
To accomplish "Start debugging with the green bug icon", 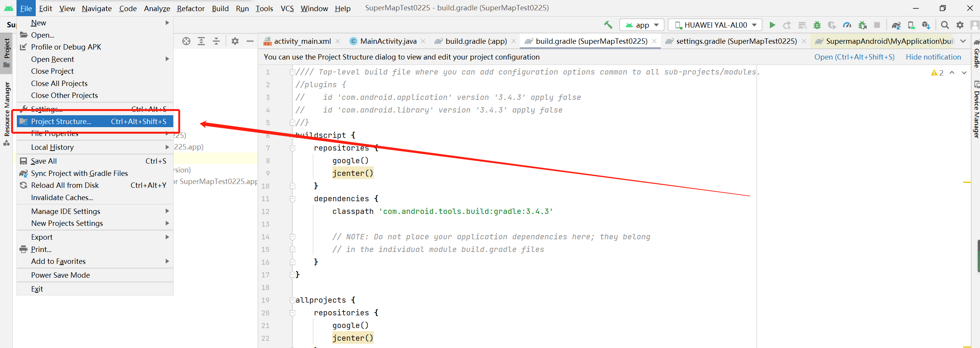I will 817,25.
